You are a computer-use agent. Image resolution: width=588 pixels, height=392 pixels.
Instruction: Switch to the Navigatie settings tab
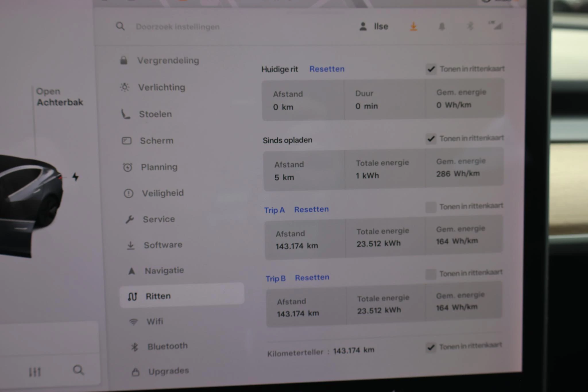click(165, 270)
